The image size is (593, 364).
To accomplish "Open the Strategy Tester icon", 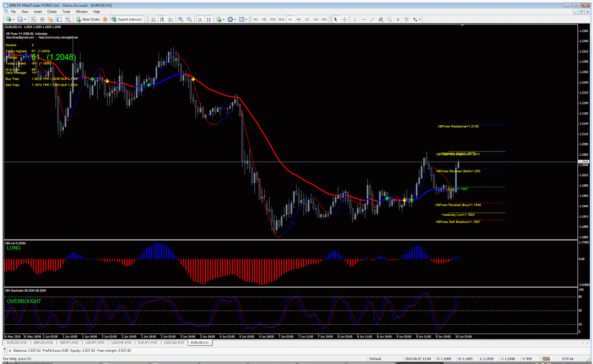I will pos(68,19).
